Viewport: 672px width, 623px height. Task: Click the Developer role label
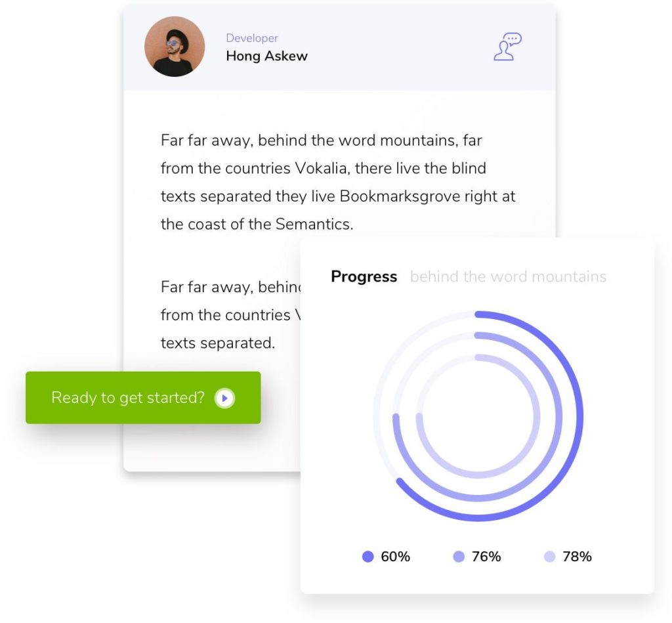(252, 38)
